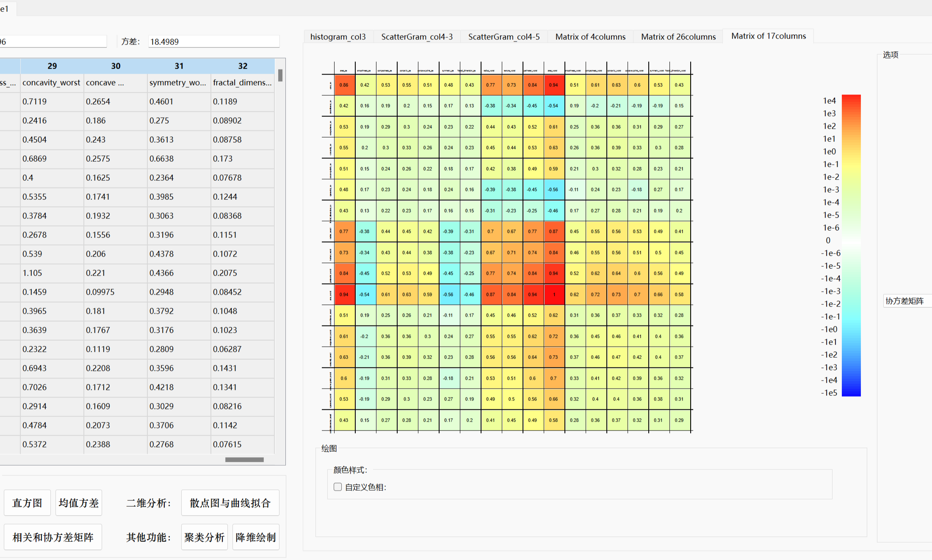Open the Matrix of 4columns tab
Viewport: 932px width, 560px height.
[x=590, y=37]
